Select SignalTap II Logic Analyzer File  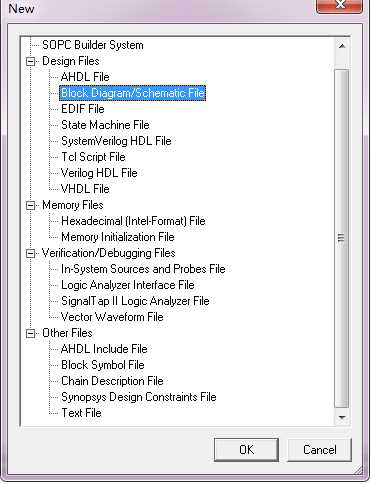click(x=135, y=301)
